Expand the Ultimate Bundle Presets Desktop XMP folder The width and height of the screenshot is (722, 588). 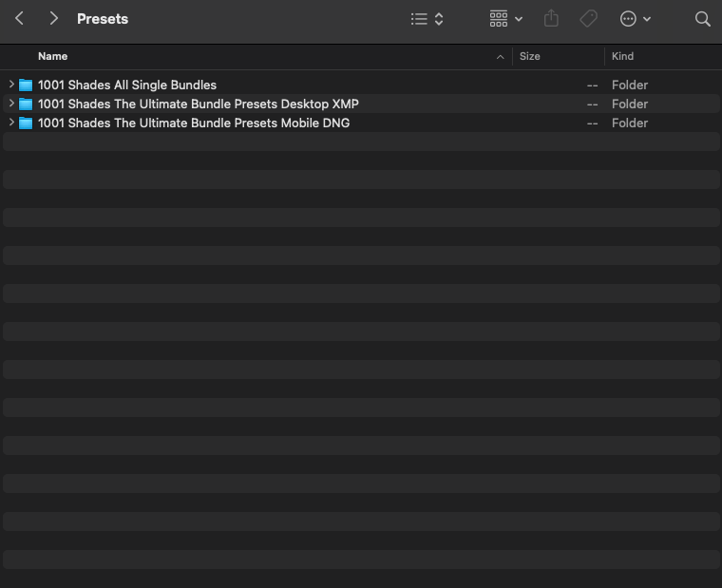(x=10, y=104)
